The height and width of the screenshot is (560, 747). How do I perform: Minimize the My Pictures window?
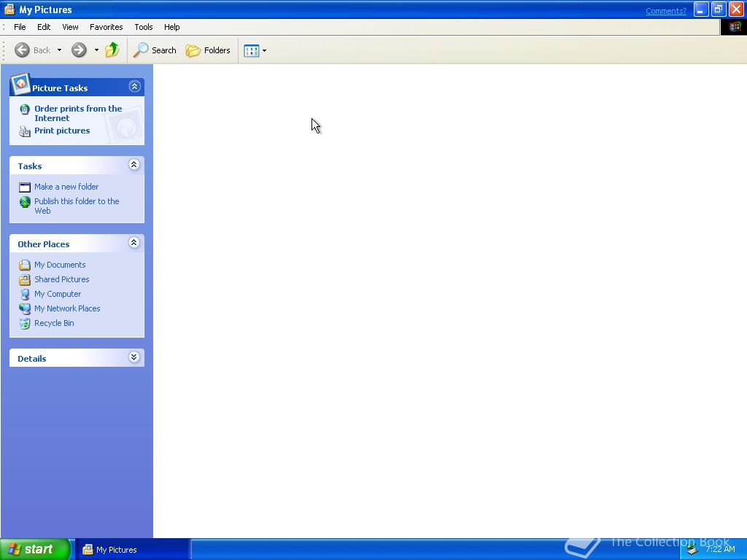point(701,9)
